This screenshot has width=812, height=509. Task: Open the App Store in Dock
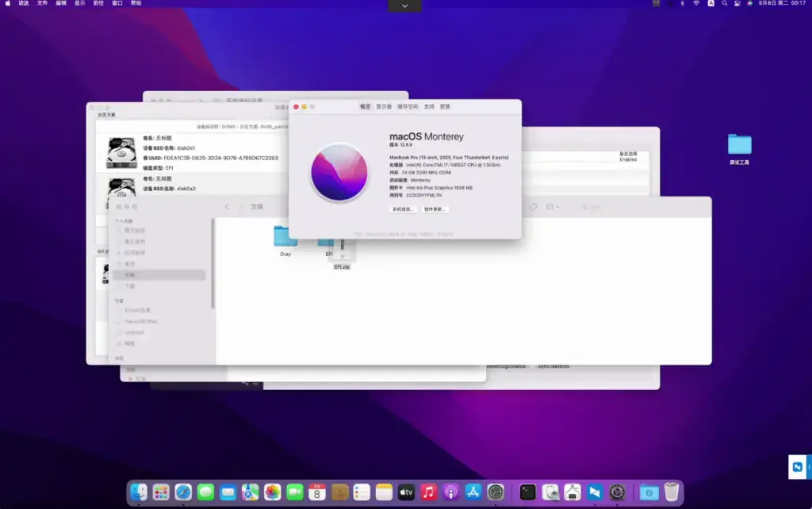point(473,492)
